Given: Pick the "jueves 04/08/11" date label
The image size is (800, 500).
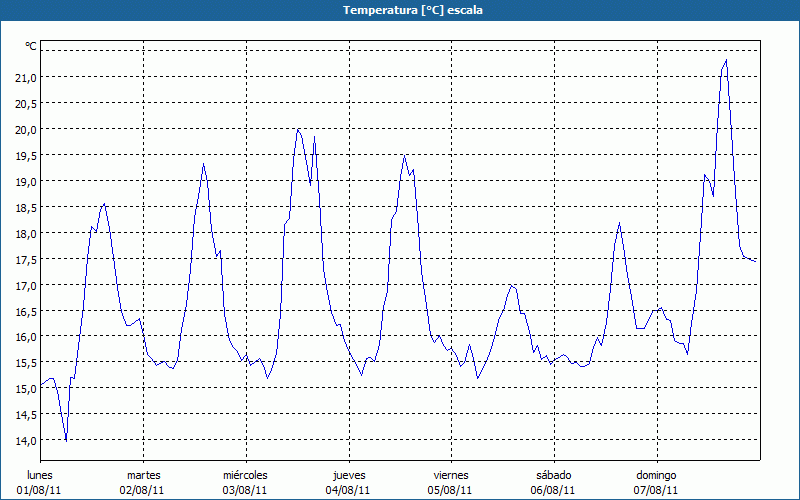Looking at the screenshot, I should 348,482.
